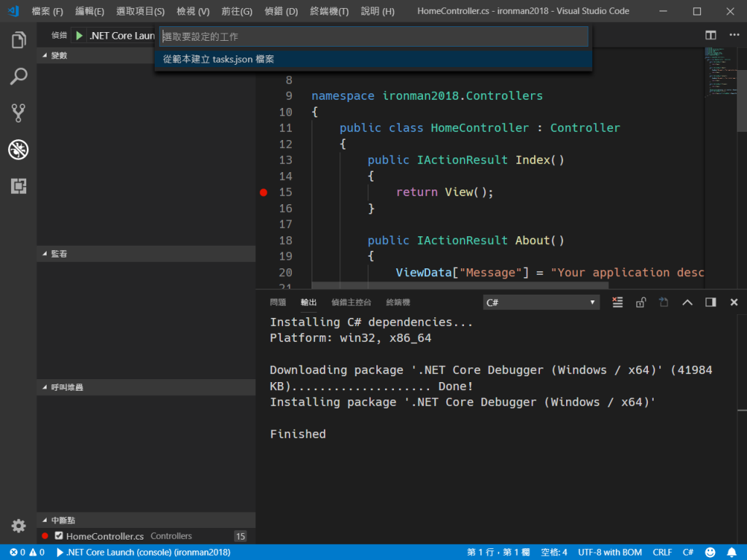Image resolution: width=747 pixels, height=560 pixels.
Task: Open the 偵錯 (D) menu
Action: (281, 11)
